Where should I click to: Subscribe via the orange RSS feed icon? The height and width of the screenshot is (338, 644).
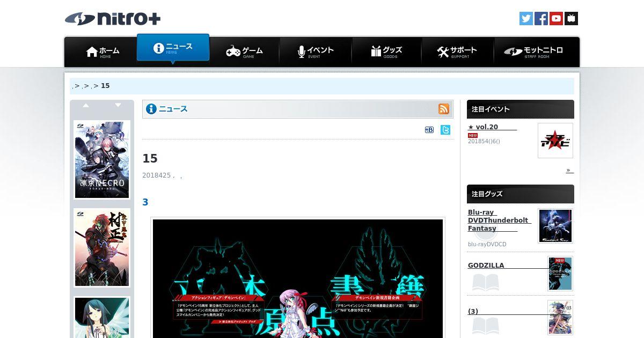pyautogui.click(x=444, y=109)
